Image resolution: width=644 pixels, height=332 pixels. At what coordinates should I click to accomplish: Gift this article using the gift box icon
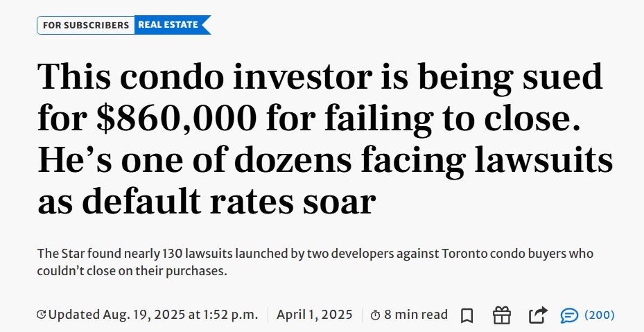(x=501, y=315)
